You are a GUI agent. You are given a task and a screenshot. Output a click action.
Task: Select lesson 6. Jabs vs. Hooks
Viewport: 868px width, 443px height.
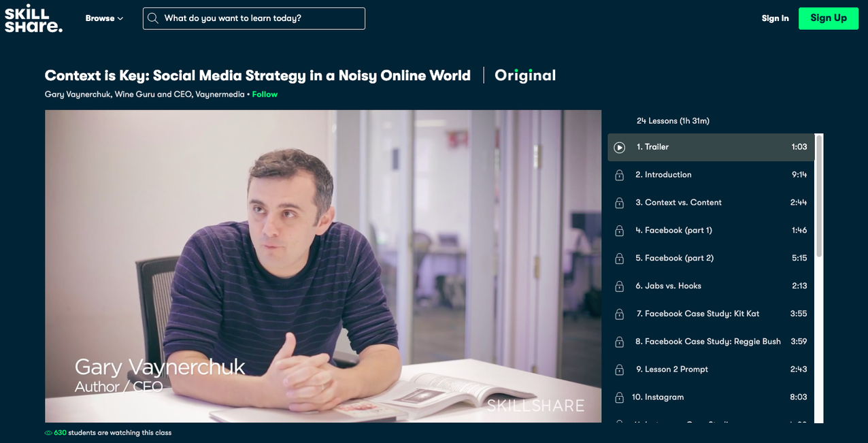click(x=711, y=286)
